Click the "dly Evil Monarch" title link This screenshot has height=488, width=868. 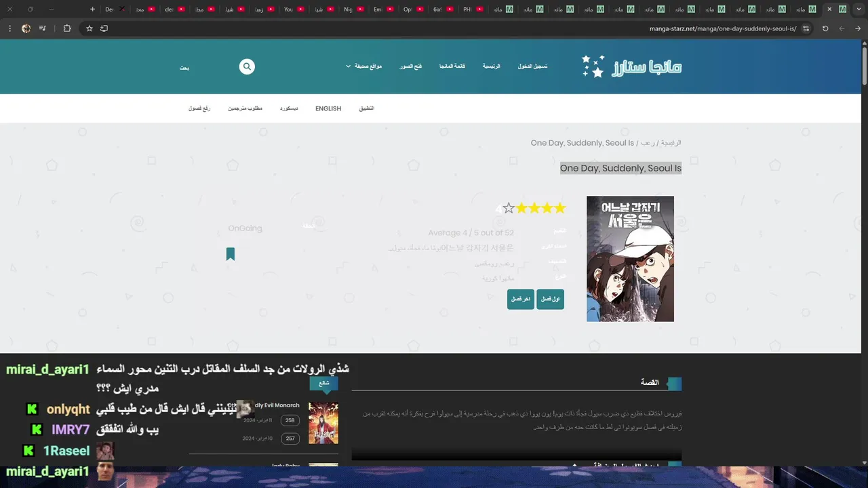pyautogui.click(x=277, y=405)
